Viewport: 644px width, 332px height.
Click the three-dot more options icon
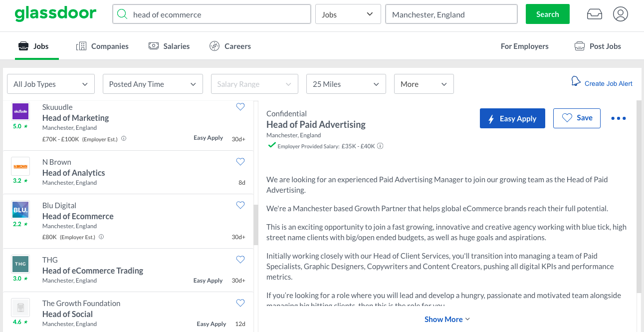coord(618,118)
